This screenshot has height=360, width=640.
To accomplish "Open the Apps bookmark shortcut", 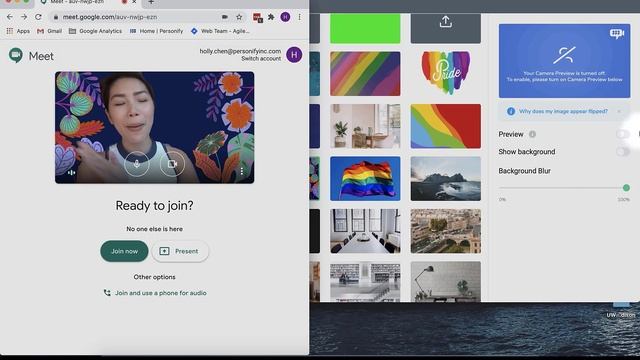I will pyautogui.click(x=18, y=31).
